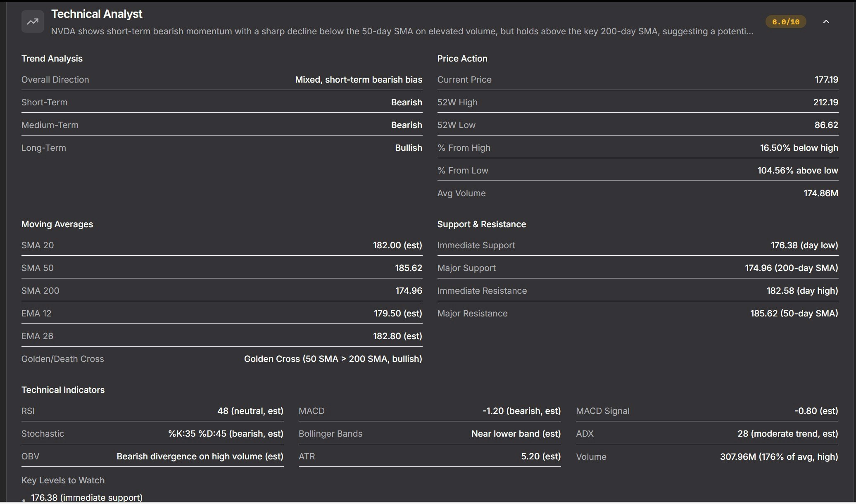Select the Short-Term Bearish value
Screen dimensions: 856x504
(x=407, y=102)
